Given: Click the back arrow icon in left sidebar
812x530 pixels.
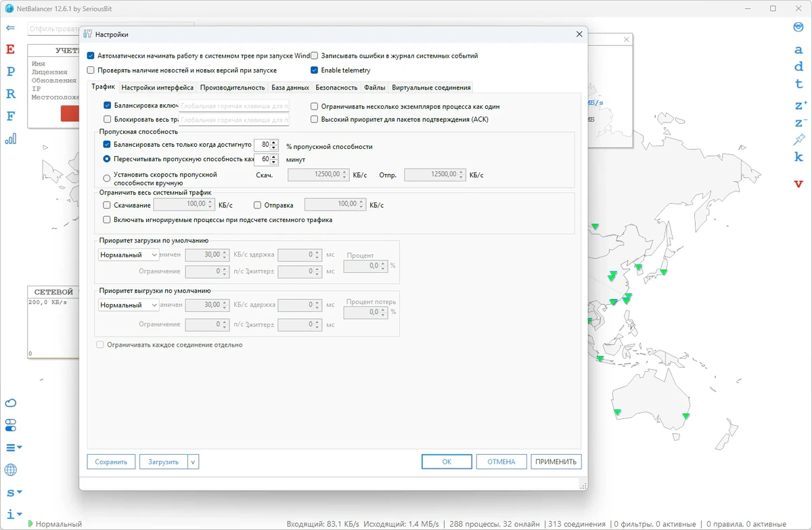Looking at the screenshot, I should click(x=10, y=28).
